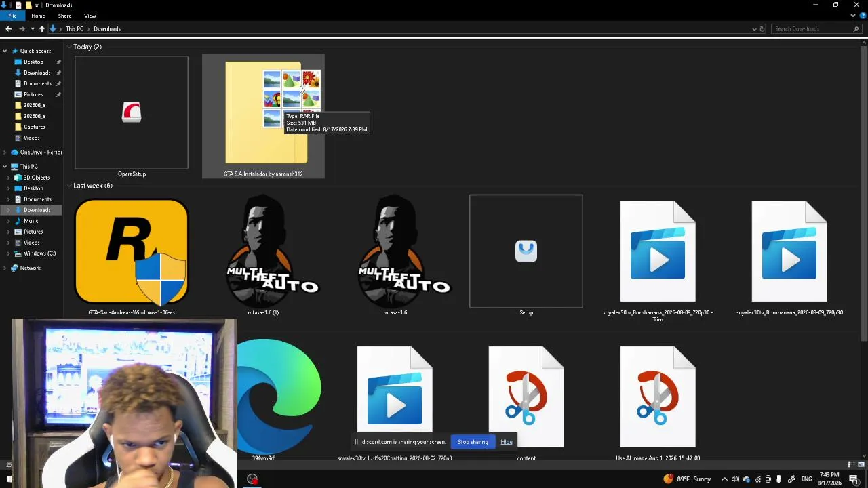Refresh the Downloads folder view

762,29
